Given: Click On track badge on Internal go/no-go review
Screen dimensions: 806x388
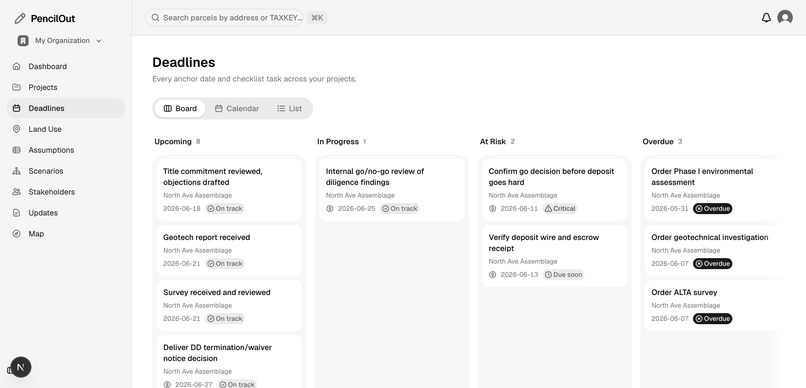Looking at the screenshot, I should pyautogui.click(x=400, y=209).
